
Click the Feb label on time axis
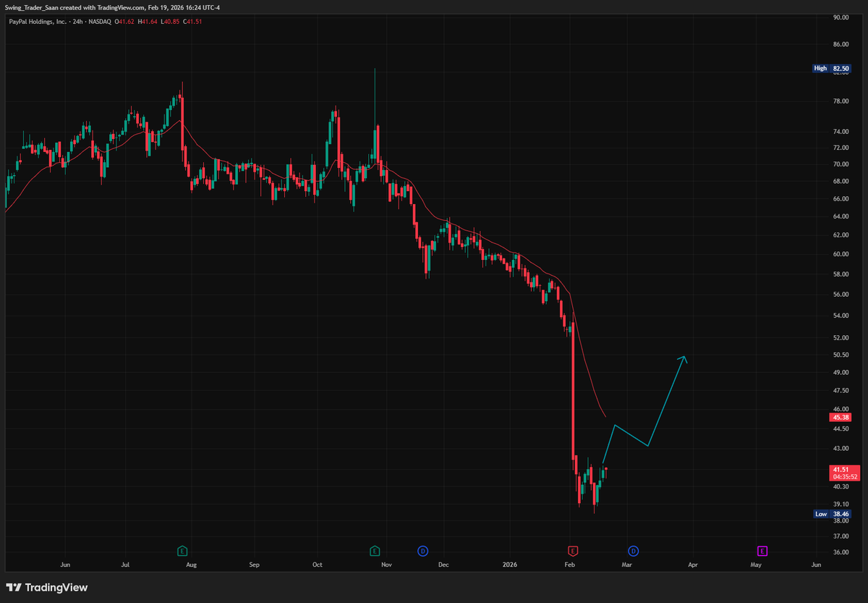(569, 564)
